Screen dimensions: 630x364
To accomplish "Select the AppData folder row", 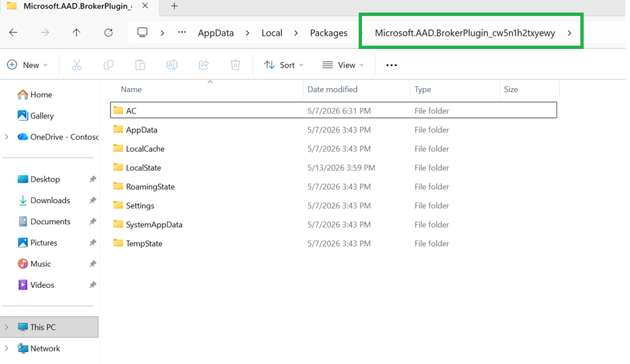I will click(x=334, y=130).
